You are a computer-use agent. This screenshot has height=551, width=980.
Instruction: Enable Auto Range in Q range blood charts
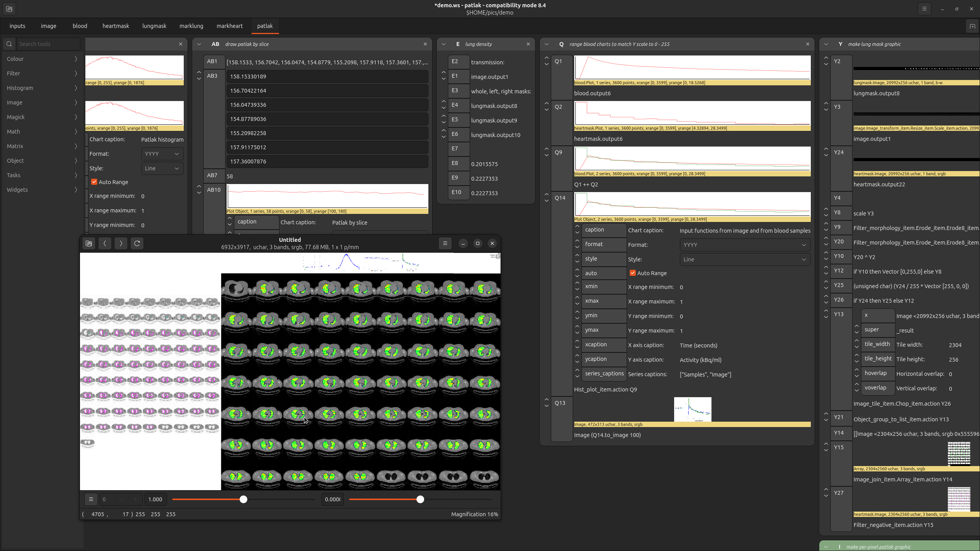631,272
